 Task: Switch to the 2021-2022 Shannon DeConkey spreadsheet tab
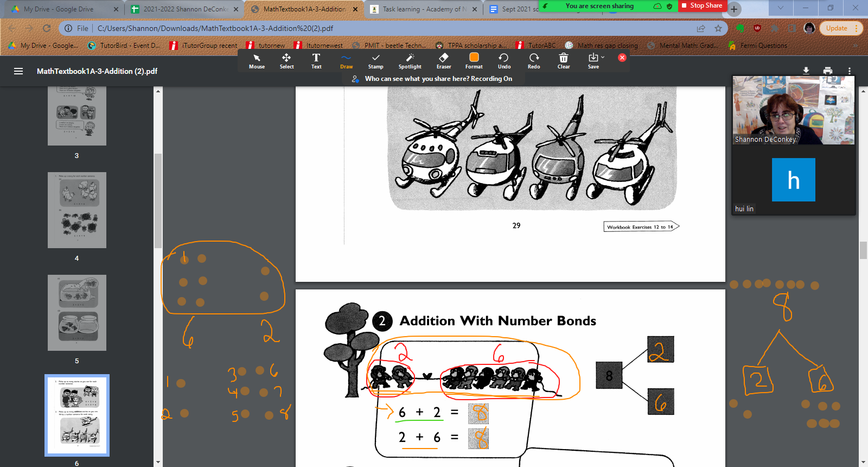tap(185, 9)
